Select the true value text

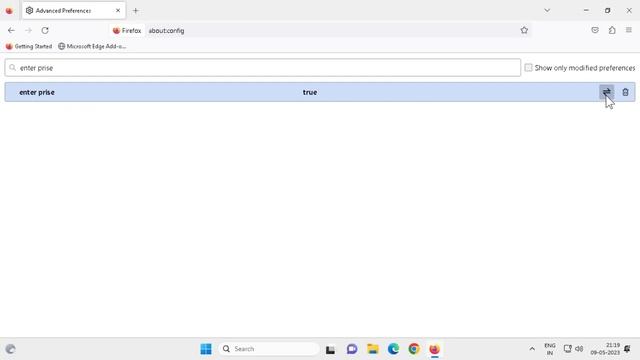click(310, 92)
